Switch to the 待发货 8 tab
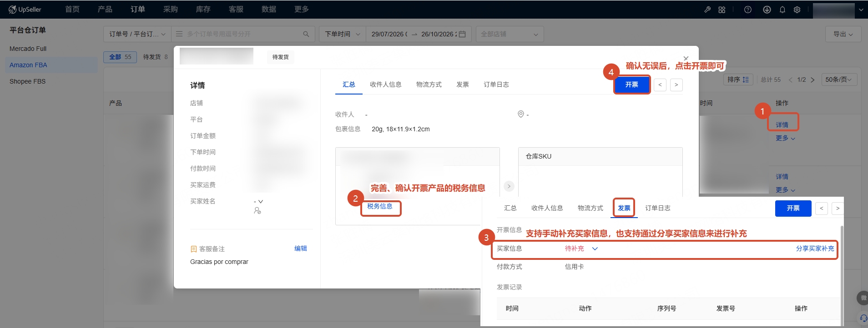868x328 pixels. click(x=156, y=57)
